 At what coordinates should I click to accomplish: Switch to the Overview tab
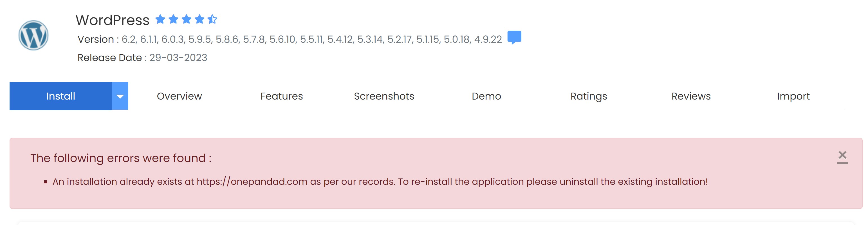(x=179, y=96)
